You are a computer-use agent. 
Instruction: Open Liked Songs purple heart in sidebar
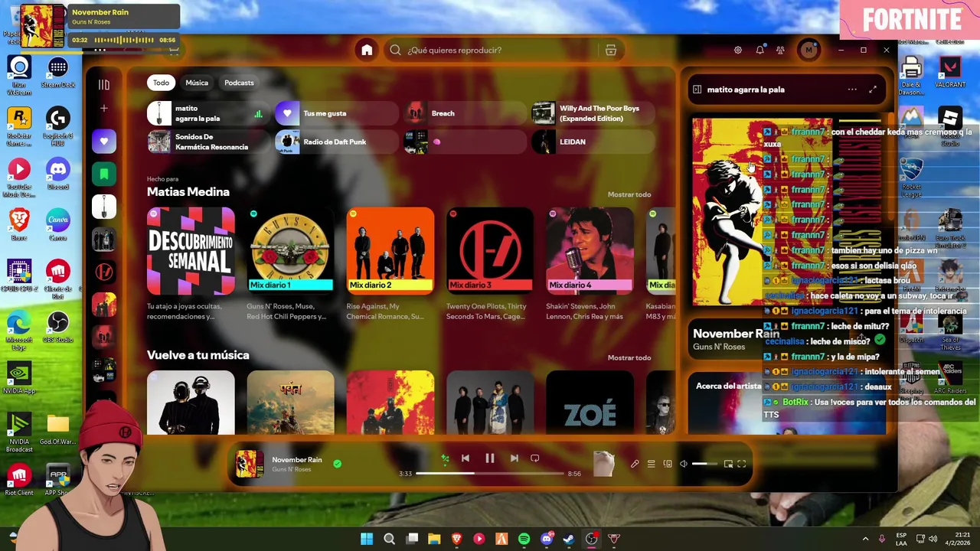pyautogui.click(x=104, y=142)
